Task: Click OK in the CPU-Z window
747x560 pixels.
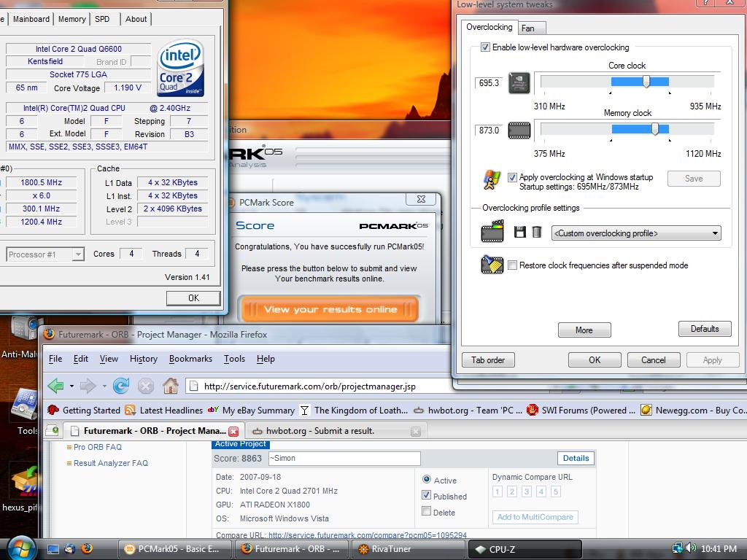Action: point(193,298)
